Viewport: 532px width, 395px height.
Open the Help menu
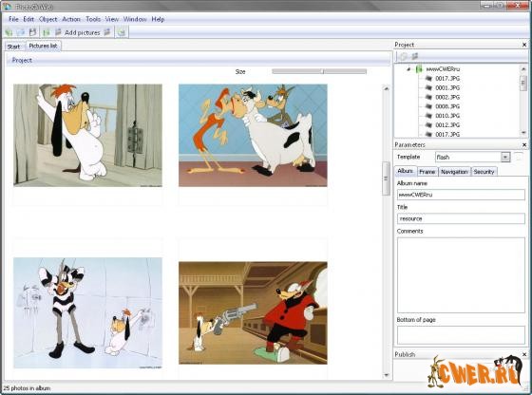tap(158, 19)
